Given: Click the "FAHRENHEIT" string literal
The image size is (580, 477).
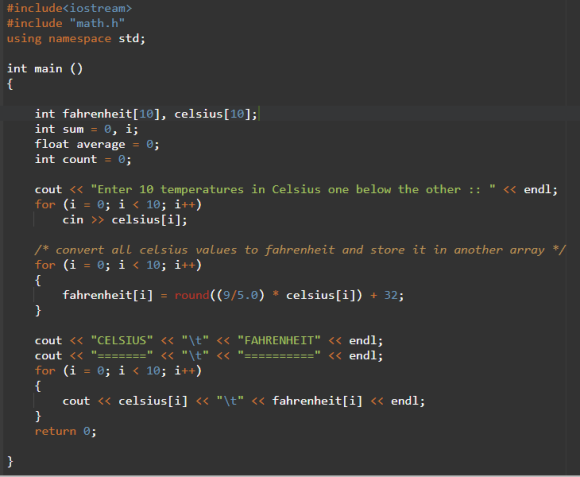Looking at the screenshot, I should 279,341.
